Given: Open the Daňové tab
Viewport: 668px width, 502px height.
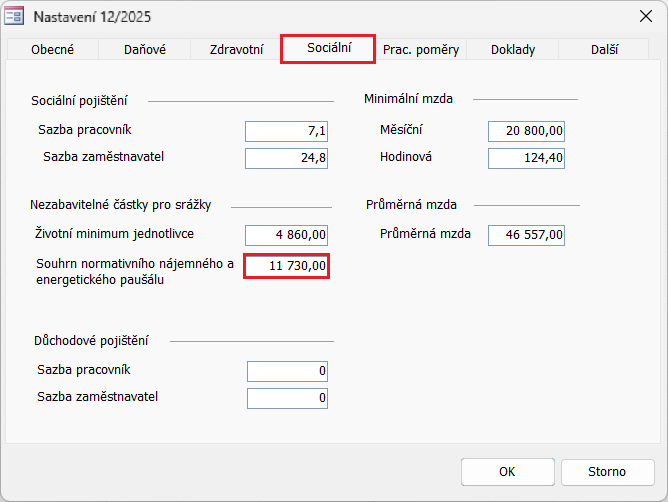Looking at the screenshot, I should click(145, 50).
